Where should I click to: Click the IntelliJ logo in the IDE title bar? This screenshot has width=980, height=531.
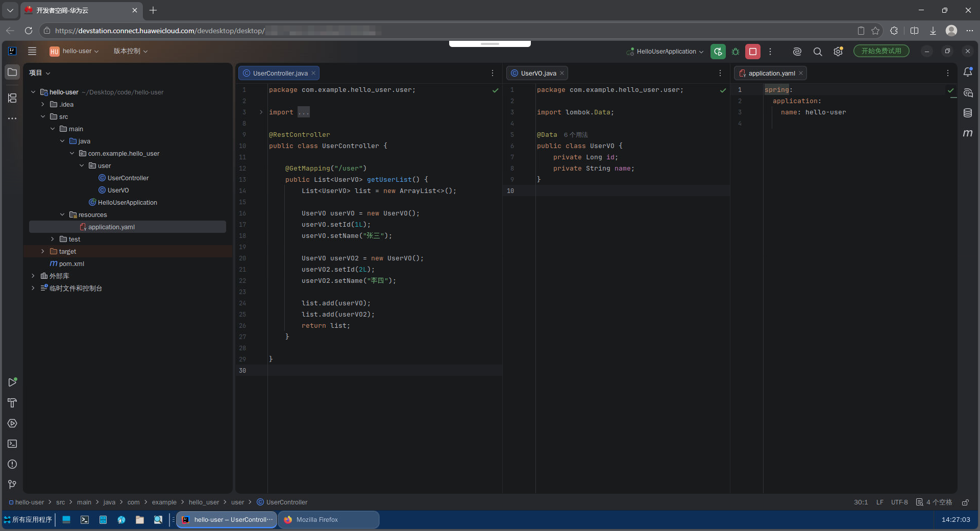pyautogui.click(x=12, y=51)
